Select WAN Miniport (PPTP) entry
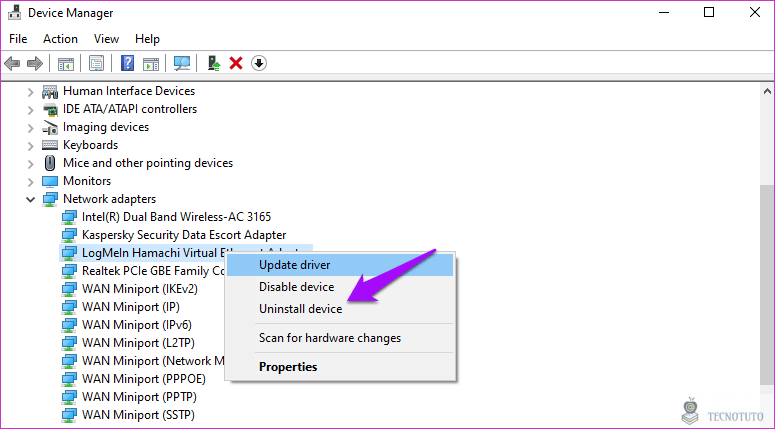 coord(139,397)
